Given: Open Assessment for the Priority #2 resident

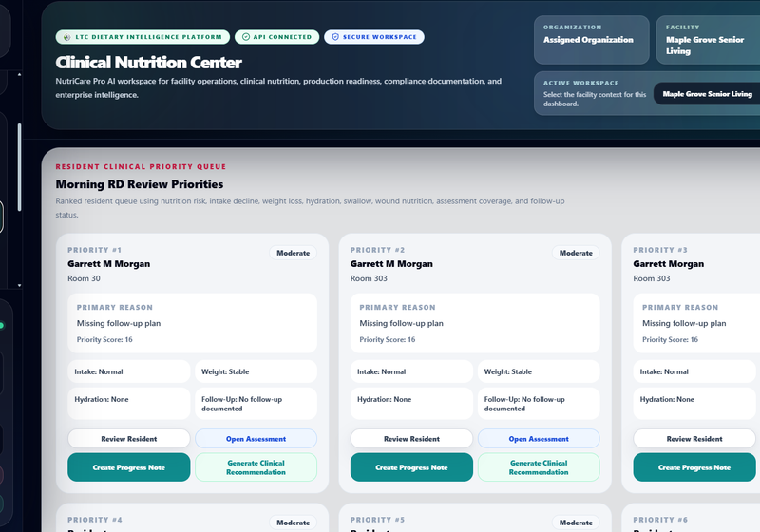Looking at the screenshot, I should (x=539, y=439).
